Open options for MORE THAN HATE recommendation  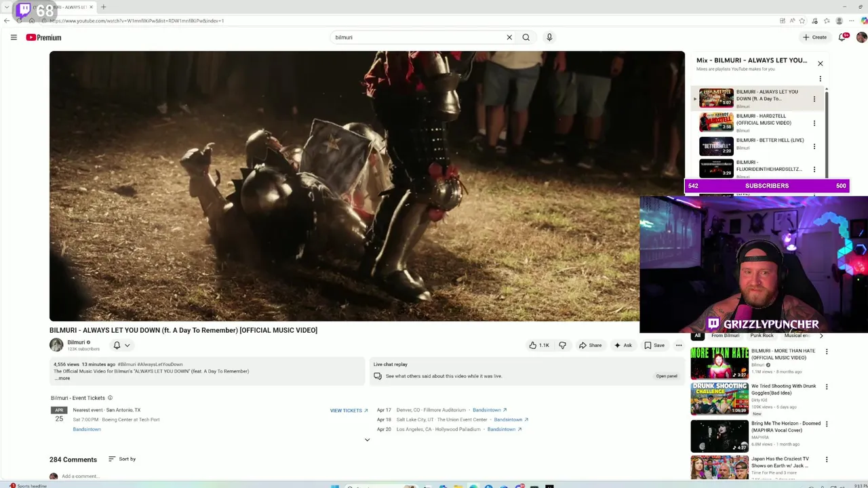tap(826, 352)
